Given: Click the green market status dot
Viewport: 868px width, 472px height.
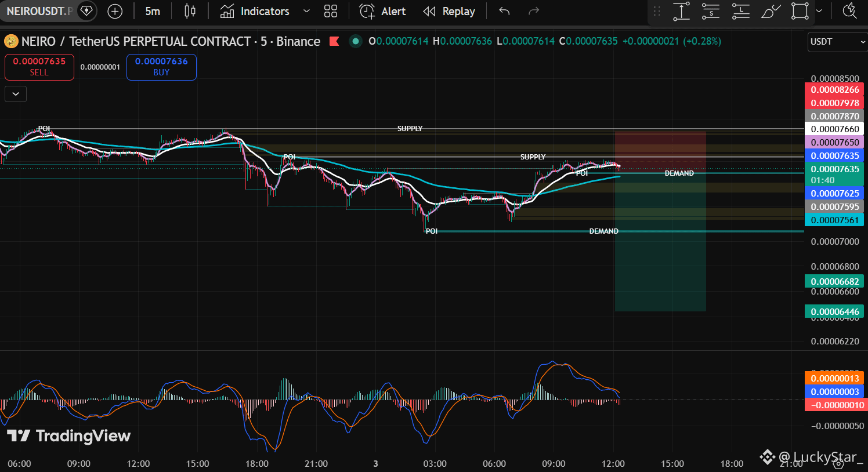Looking at the screenshot, I should pos(356,41).
